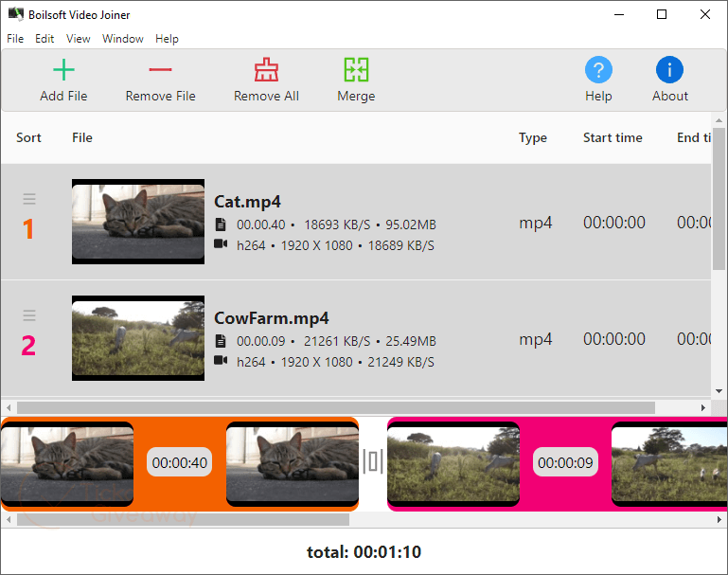Click the Remove All broom icon
The width and height of the screenshot is (728, 575).
click(266, 70)
